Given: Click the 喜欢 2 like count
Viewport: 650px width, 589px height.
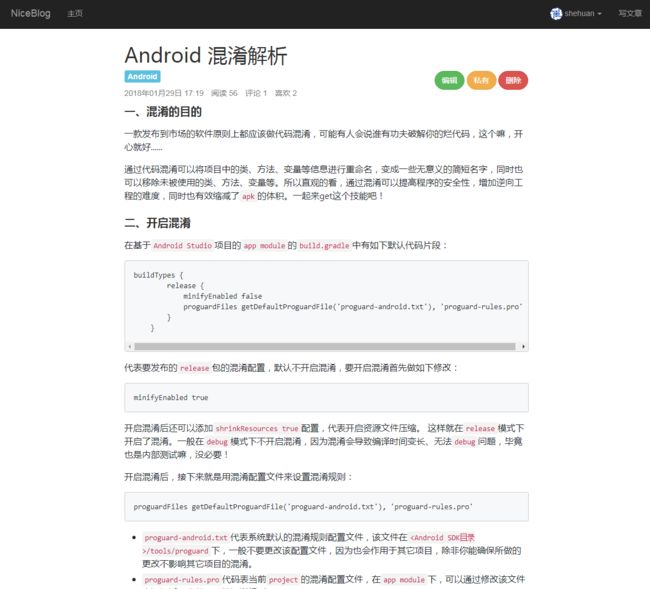Looking at the screenshot, I should click(x=286, y=93).
